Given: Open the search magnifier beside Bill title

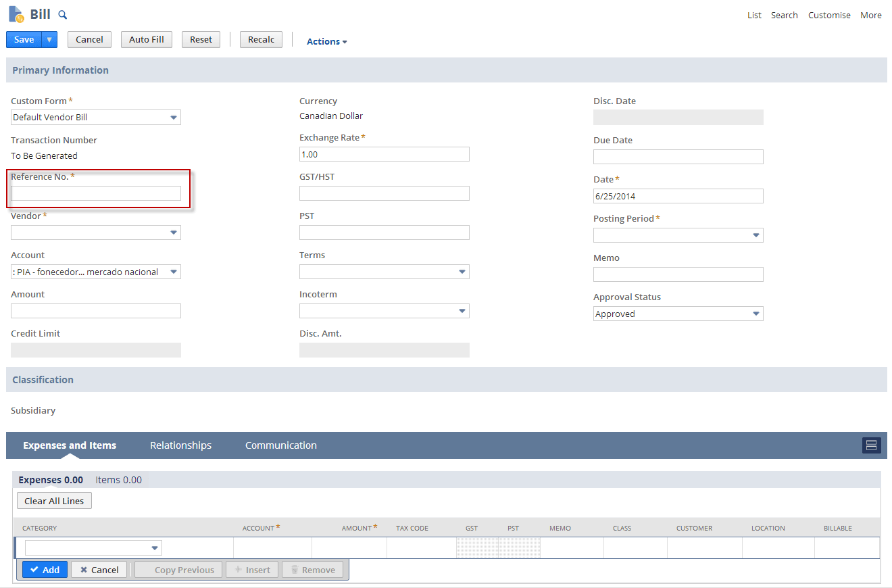Looking at the screenshot, I should tap(63, 15).
